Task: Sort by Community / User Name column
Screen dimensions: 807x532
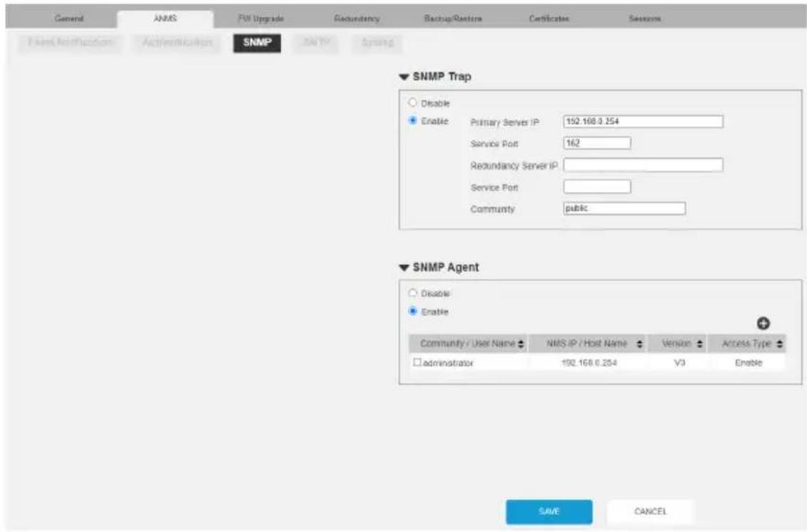Action: point(521,344)
